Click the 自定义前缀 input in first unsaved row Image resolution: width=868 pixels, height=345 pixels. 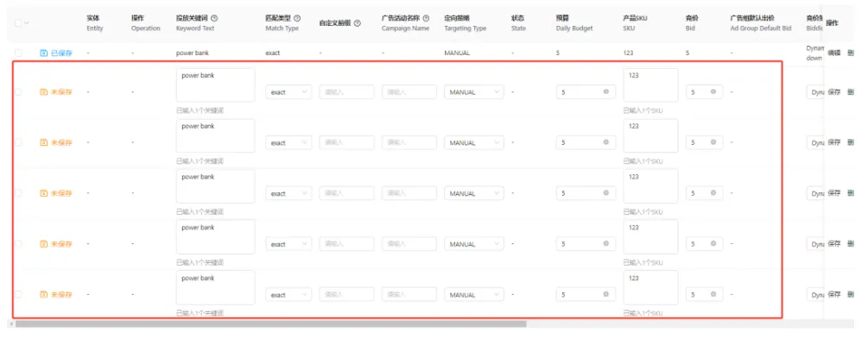tap(346, 92)
